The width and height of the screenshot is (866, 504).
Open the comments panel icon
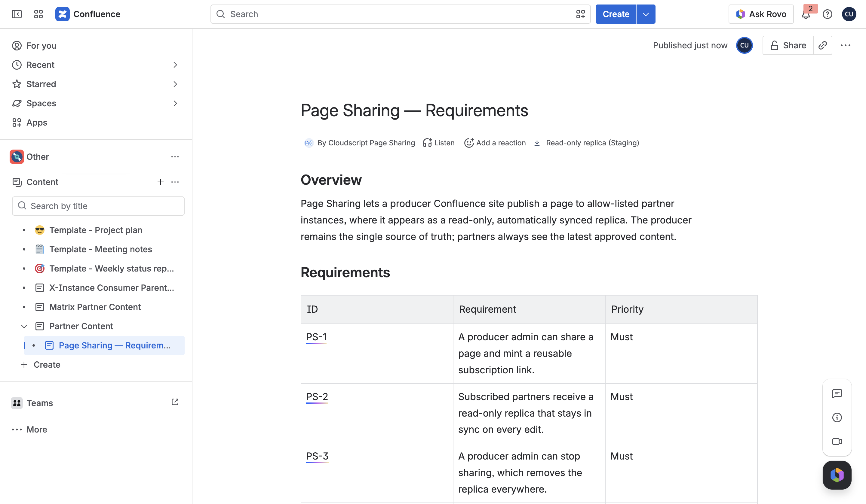click(x=837, y=393)
